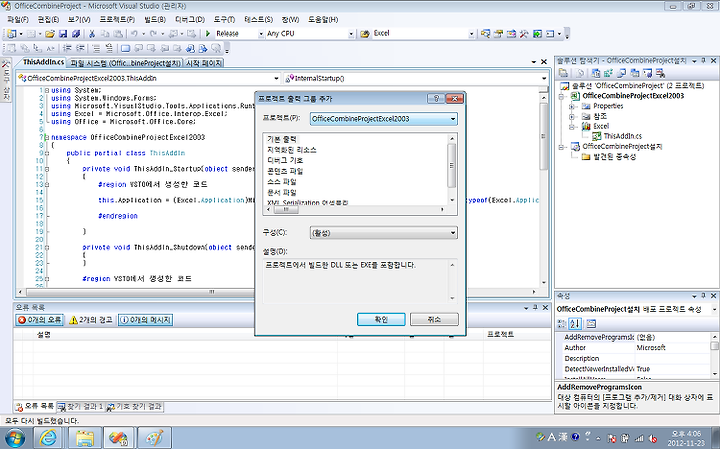720x449 pixels.
Task: Toggle the 0개의 오류 errors filter
Action: coord(39,320)
